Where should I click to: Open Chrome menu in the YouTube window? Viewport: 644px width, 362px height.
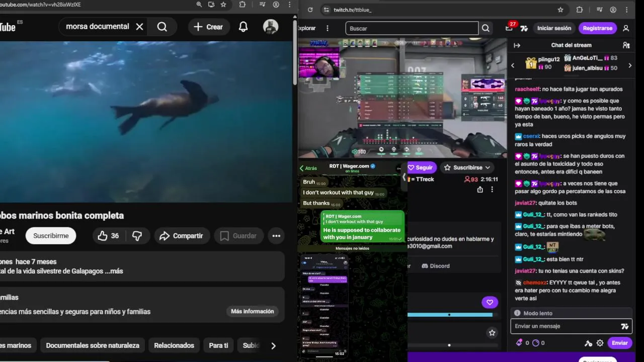290,5
